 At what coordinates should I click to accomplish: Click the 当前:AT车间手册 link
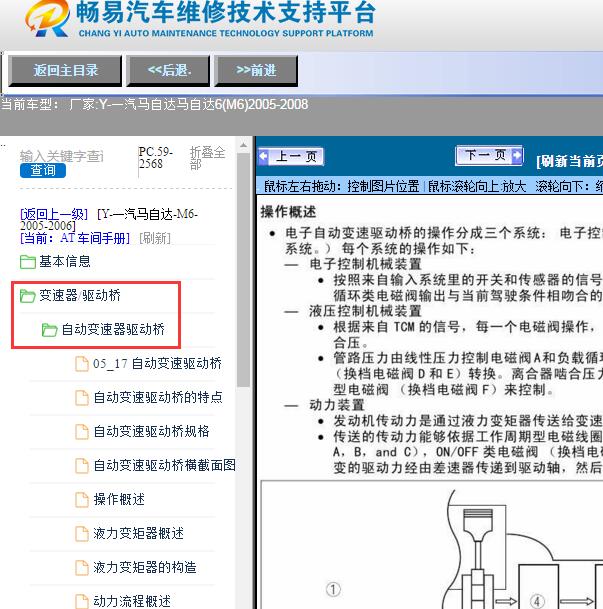pyautogui.click(x=75, y=238)
